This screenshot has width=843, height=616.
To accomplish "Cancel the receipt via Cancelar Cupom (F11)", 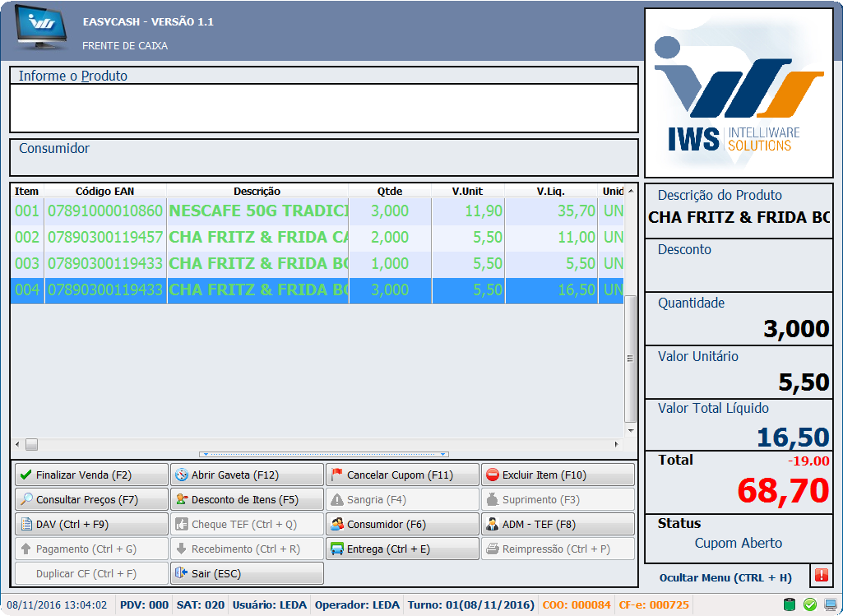I will (402, 475).
